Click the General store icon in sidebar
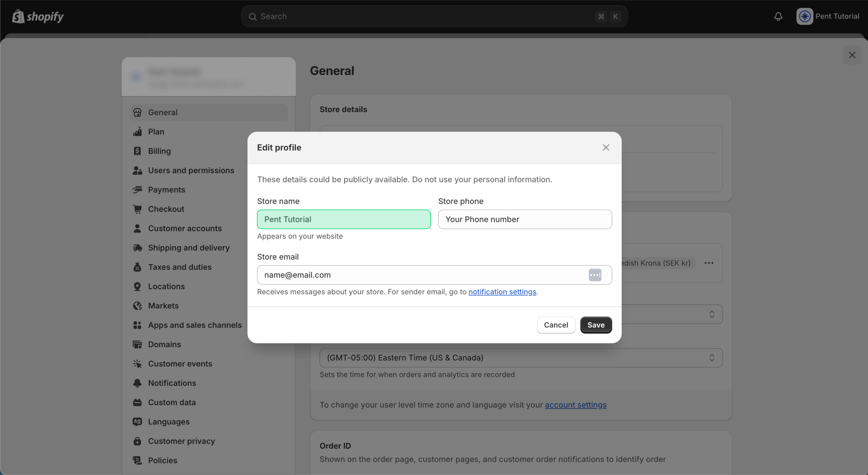868x475 pixels. (x=137, y=112)
